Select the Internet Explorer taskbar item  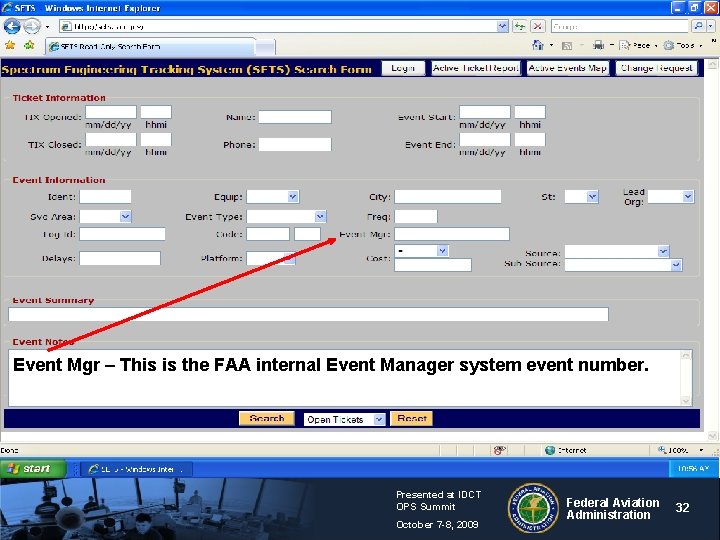(x=137, y=469)
